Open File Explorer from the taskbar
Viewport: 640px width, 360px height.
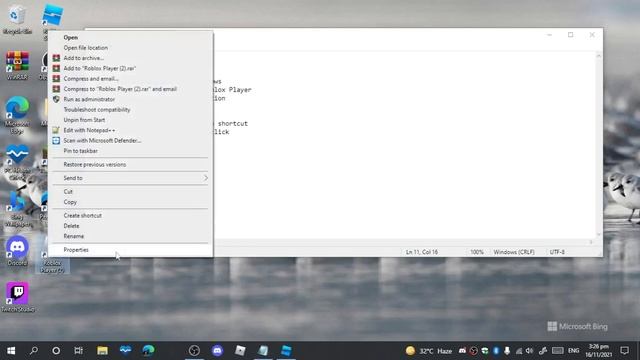[x=102, y=351]
